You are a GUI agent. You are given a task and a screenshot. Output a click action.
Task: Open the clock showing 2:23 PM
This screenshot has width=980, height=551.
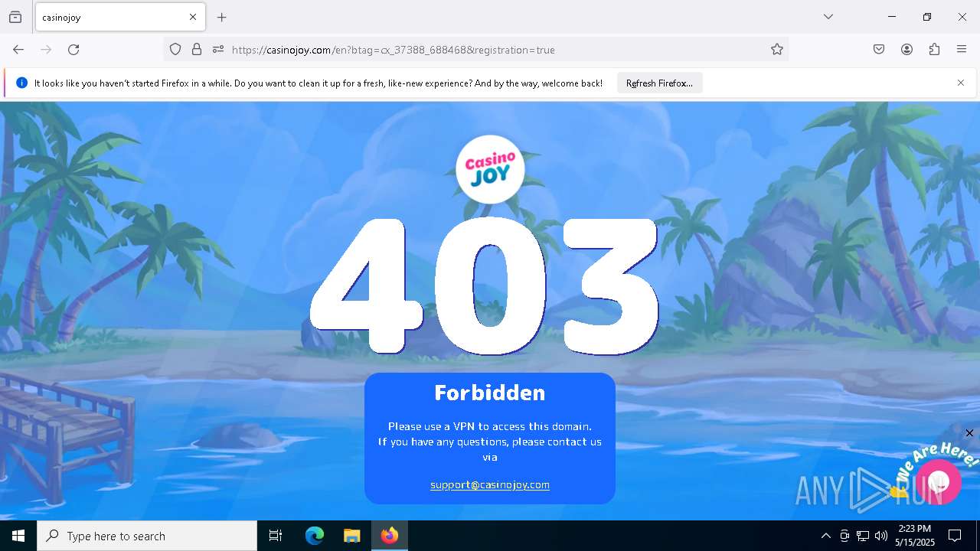click(915, 536)
